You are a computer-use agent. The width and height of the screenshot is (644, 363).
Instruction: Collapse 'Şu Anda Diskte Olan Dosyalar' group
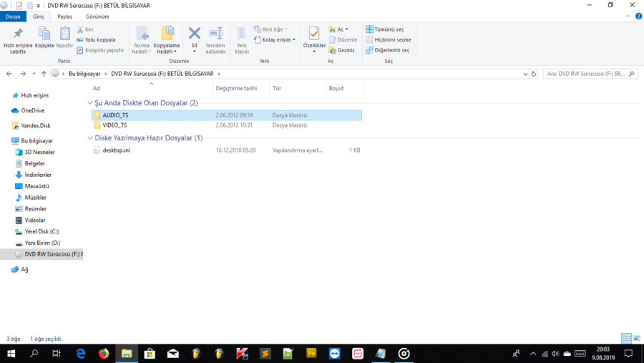coord(90,103)
